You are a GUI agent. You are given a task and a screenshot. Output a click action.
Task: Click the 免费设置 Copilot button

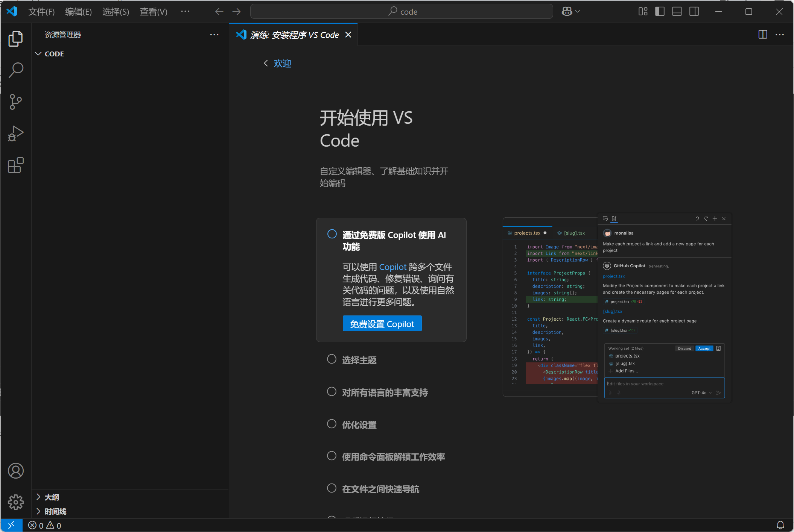point(382,324)
